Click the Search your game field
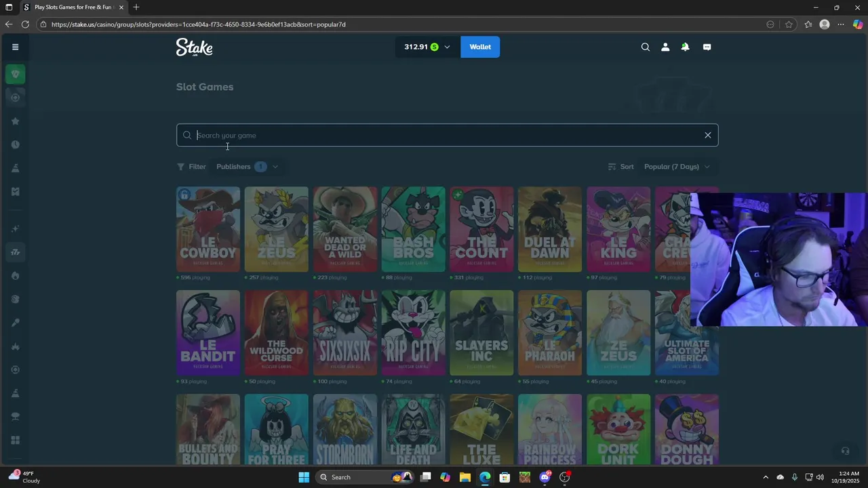 [x=447, y=135]
